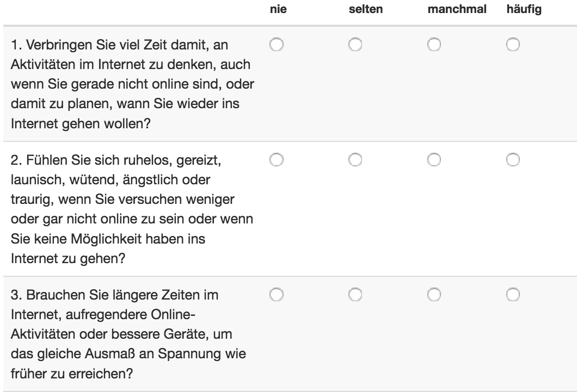Choose 'selten' for question 2 about restlessness
Screen dimensions: 577x392
355,160
